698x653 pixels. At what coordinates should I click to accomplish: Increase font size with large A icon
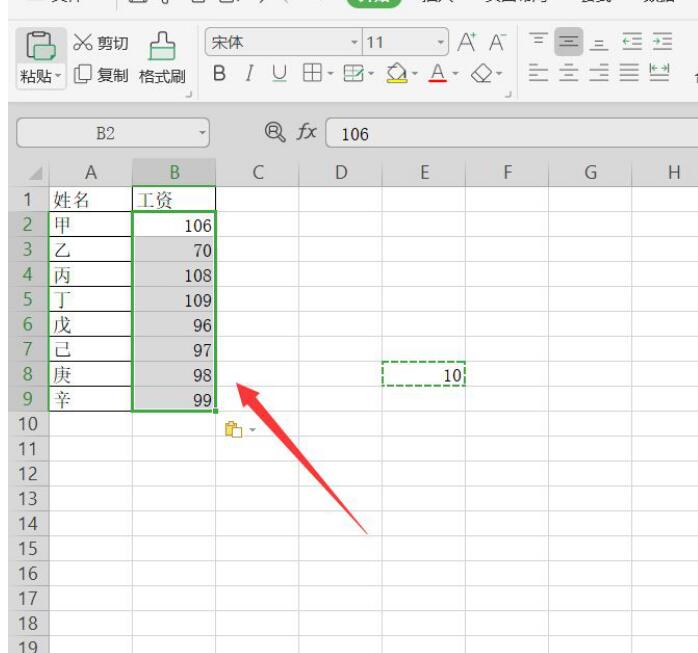pos(467,42)
